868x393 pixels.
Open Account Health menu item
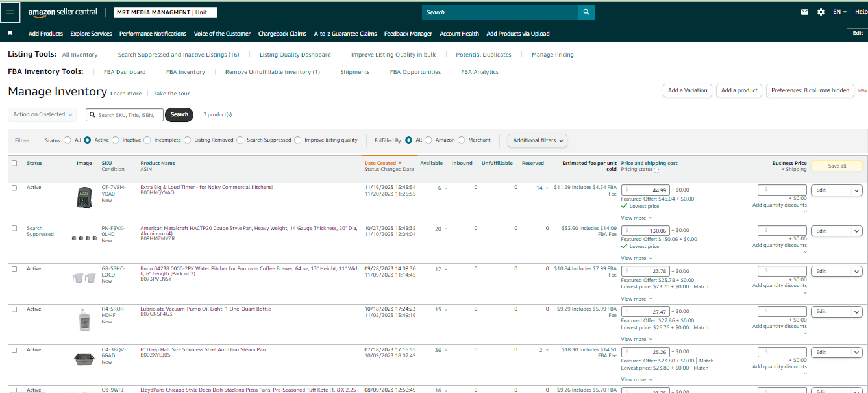click(x=459, y=34)
